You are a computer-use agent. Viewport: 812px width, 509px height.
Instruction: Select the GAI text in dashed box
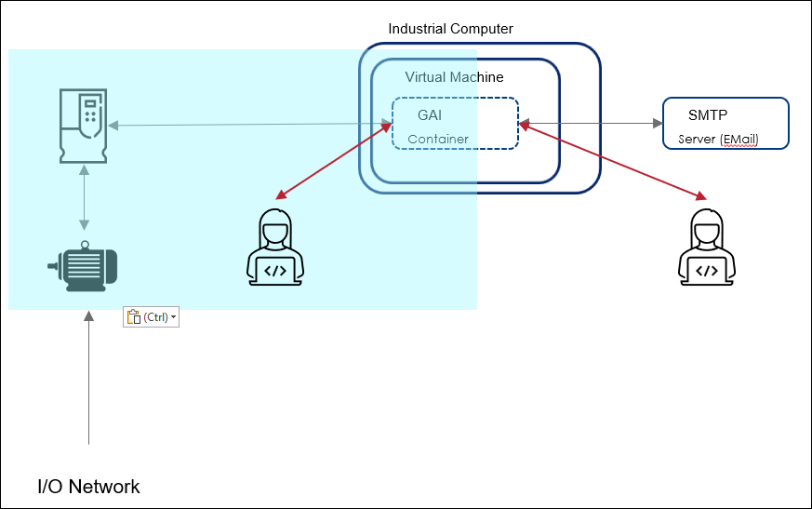tap(430, 116)
